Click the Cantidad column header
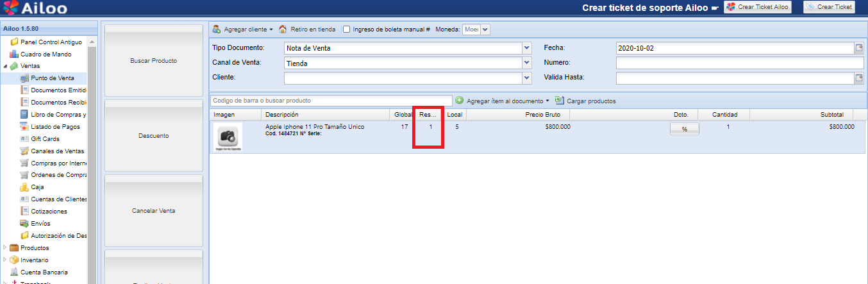 tap(725, 114)
